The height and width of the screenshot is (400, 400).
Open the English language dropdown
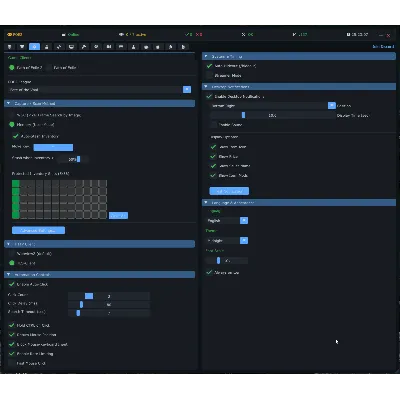tap(228, 220)
